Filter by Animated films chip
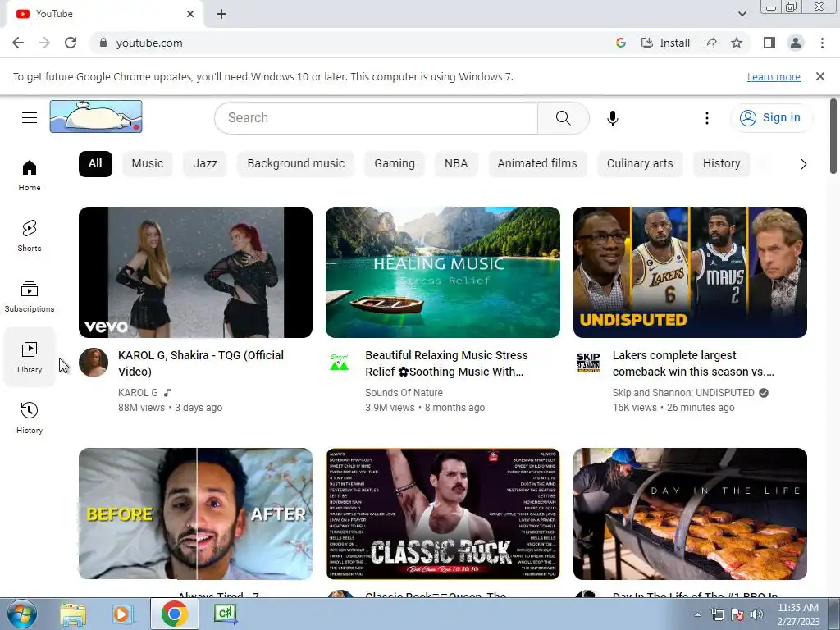Viewport: 840px width, 630px height. [x=537, y=163]
